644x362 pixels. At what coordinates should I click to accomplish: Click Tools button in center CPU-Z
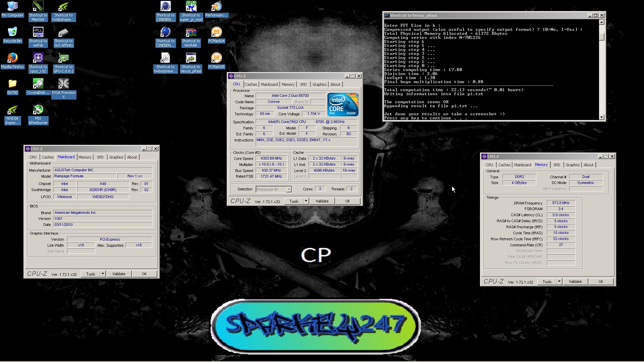[294, 201]
